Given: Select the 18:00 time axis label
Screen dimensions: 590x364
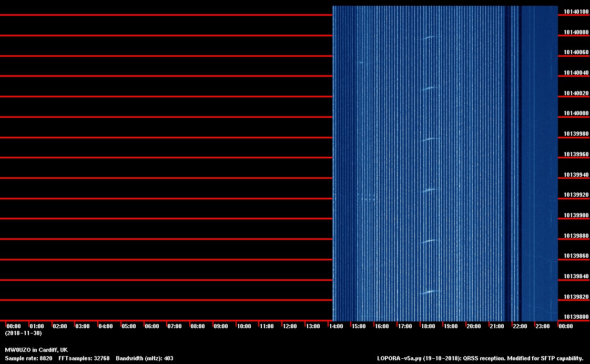Looking at the screenshot, I should click(428, 327).
